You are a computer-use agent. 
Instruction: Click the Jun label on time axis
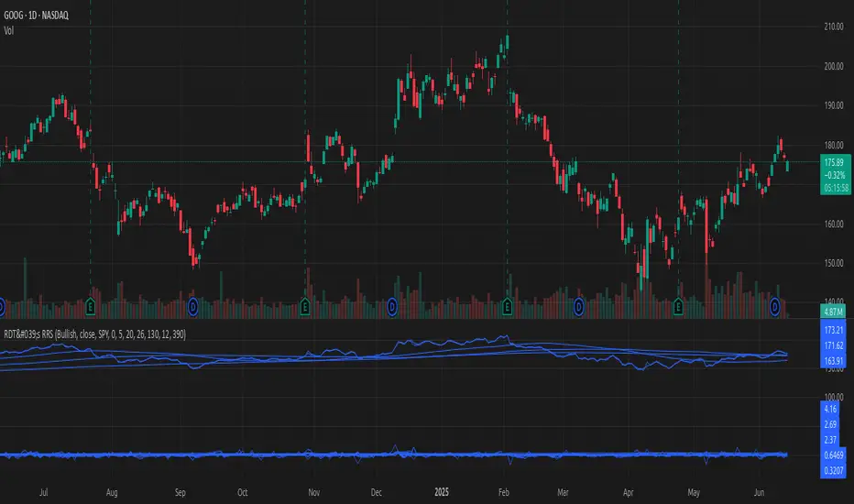pyautogui.click(x=759, y=492)
